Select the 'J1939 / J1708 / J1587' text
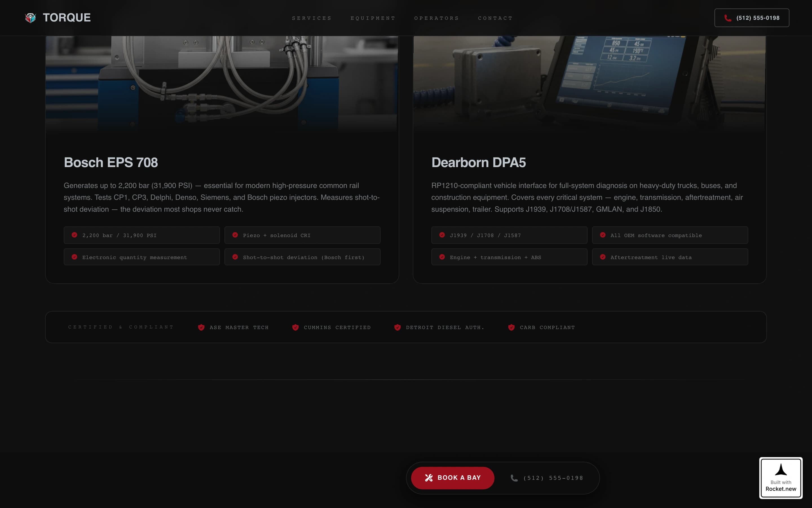The image size is (812, 508). click(486, 236)
